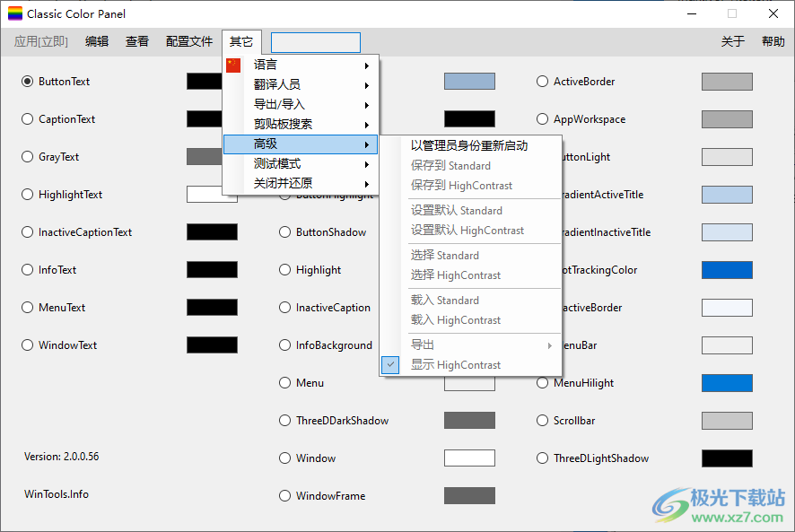Screen dimensions: 795x532
Task: Select the ButtonText radio button
Action: point(27,82)
